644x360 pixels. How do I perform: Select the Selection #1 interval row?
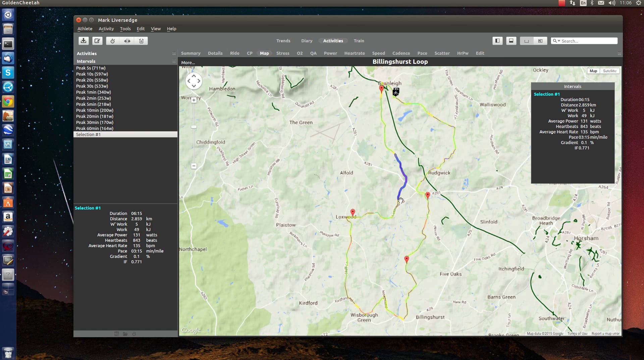[x=125, y=134]
